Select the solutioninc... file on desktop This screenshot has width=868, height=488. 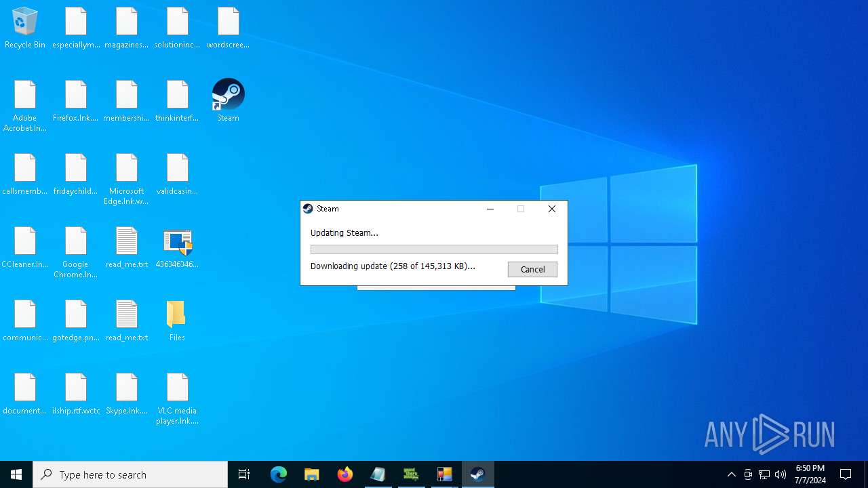(x=177, y=28)
